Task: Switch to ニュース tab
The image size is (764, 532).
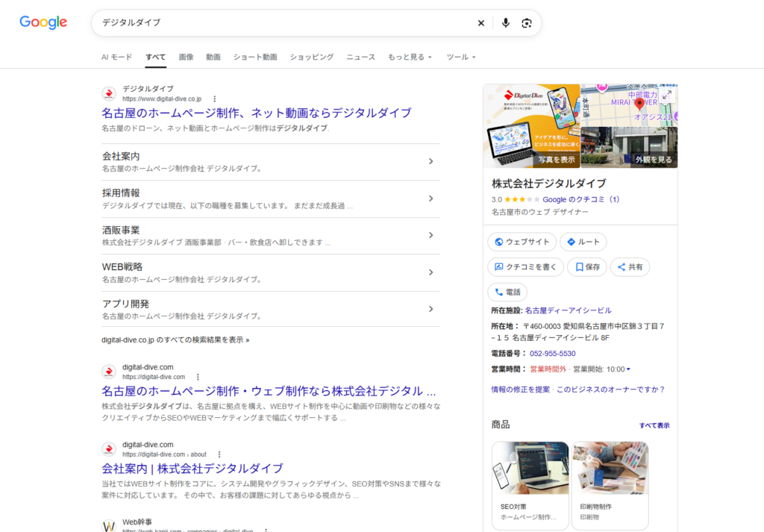Action: coord(360,57)
